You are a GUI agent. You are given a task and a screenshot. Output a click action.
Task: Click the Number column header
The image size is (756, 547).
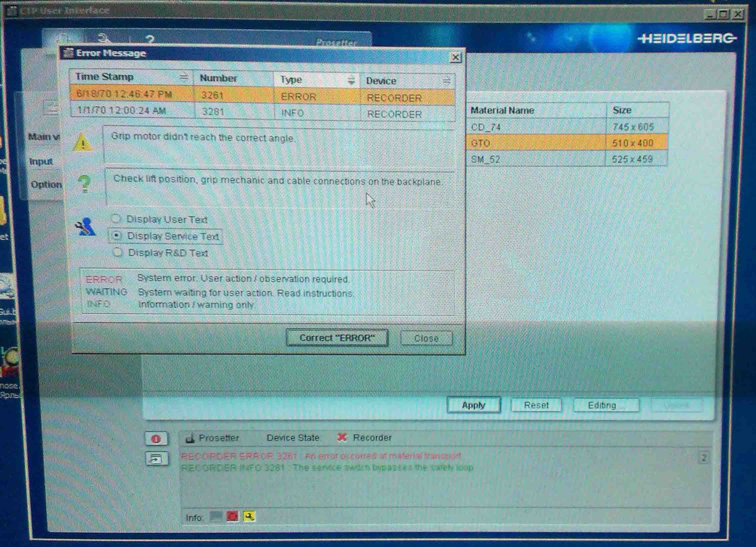(x=234, y=78)
